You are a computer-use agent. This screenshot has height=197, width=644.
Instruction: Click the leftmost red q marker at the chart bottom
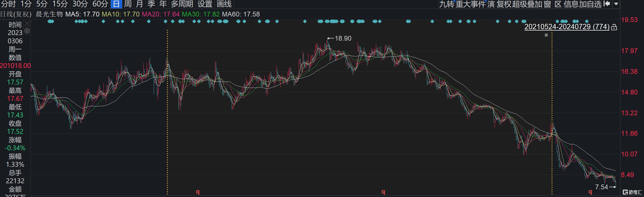[198, 192]
